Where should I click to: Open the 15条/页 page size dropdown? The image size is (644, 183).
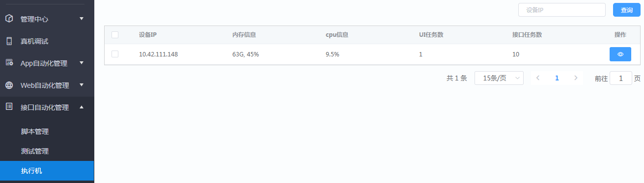tap(499, 78)
